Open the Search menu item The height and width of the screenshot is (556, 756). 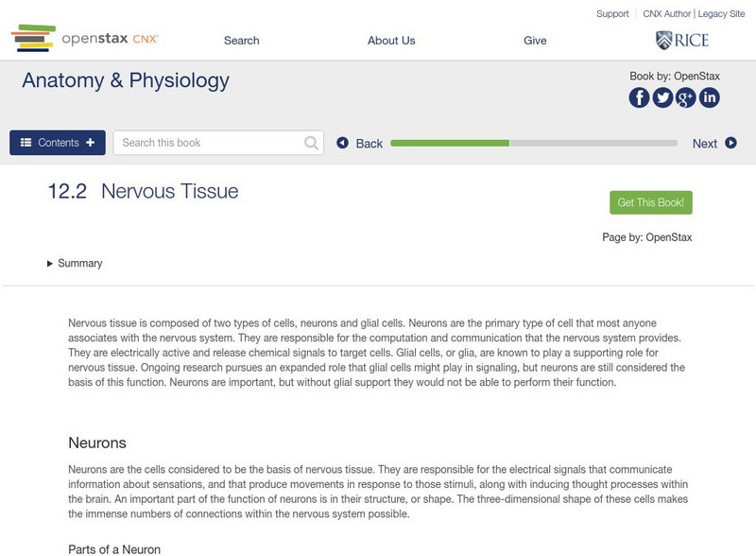(x=241, y=41)
